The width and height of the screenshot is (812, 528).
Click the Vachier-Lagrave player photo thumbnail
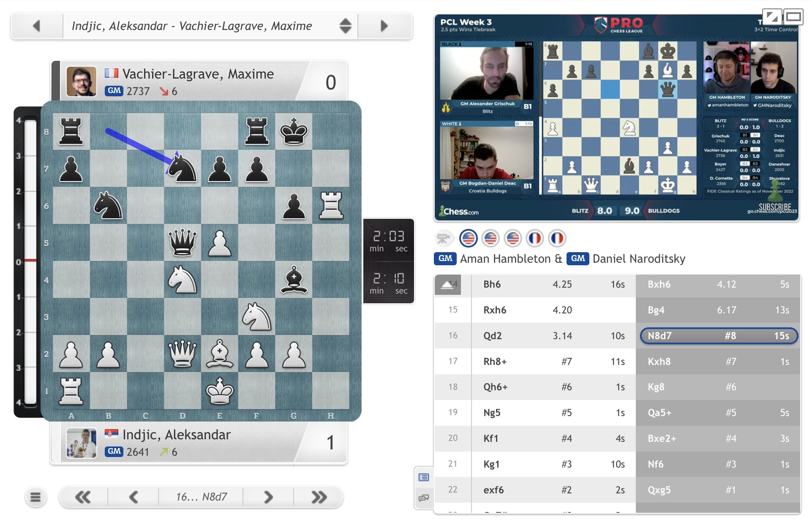coord(81,82)
